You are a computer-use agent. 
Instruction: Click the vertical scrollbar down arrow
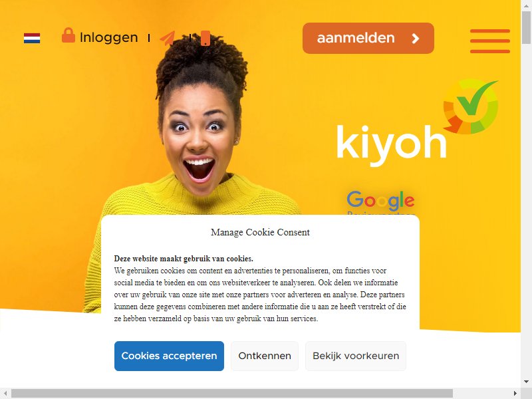point(526,382)
